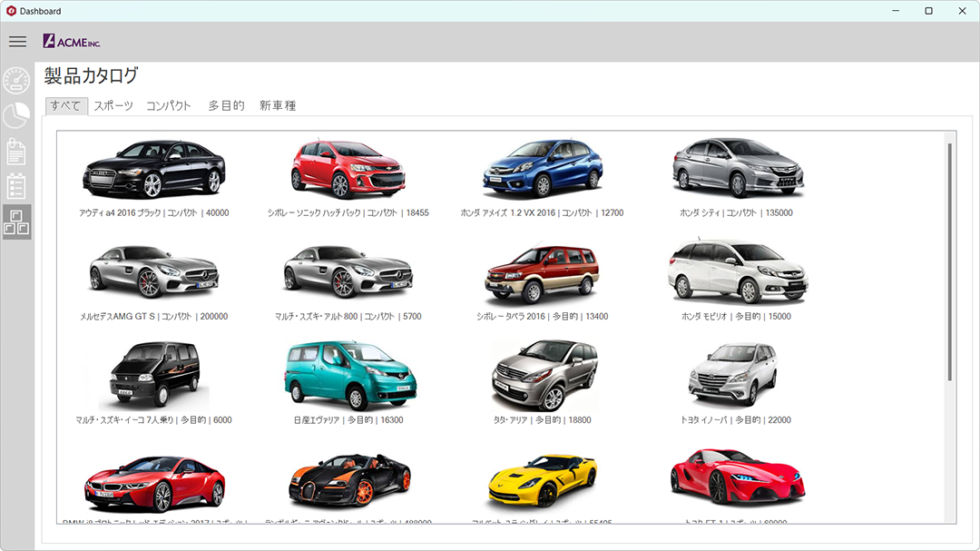The image size is (980, 551).
Task: Click the Dashboard app icon in title bar
Action: 11,11
